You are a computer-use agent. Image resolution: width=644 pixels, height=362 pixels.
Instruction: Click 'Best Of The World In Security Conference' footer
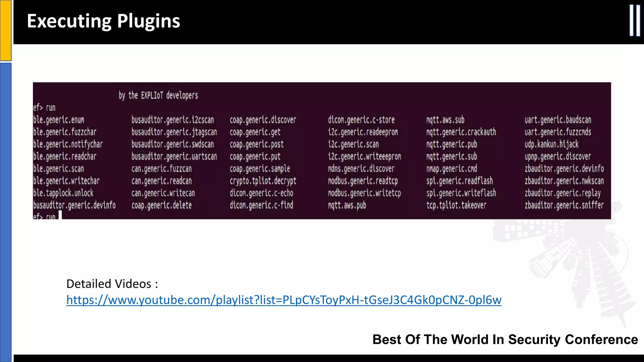click(505, 340)
